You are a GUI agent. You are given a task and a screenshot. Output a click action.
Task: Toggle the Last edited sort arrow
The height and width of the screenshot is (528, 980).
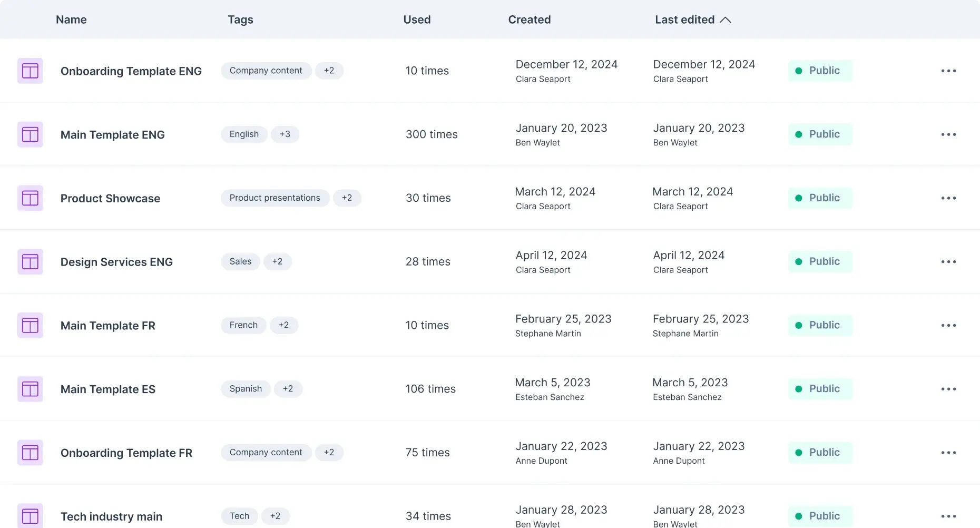pyautogui.click(x=726, y=20)
